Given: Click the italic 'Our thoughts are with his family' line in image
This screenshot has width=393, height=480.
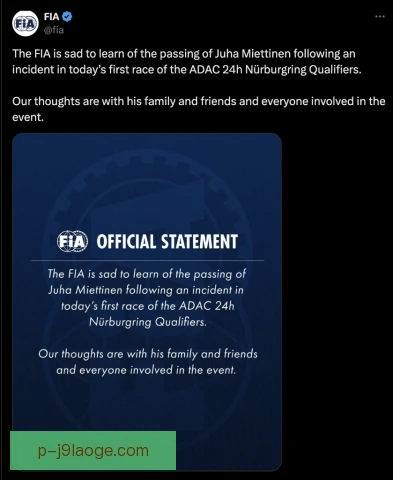Looking at the screenshot, I should (148, 354).
